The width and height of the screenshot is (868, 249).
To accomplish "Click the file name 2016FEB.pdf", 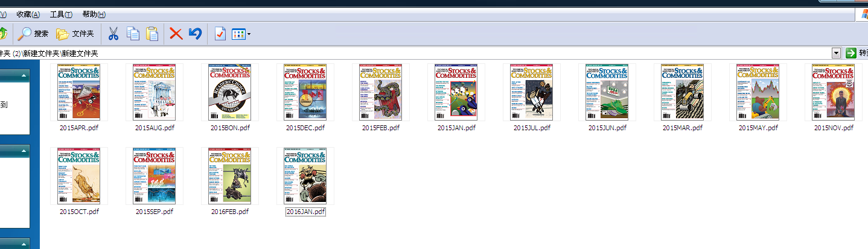I will coord(230,212).
